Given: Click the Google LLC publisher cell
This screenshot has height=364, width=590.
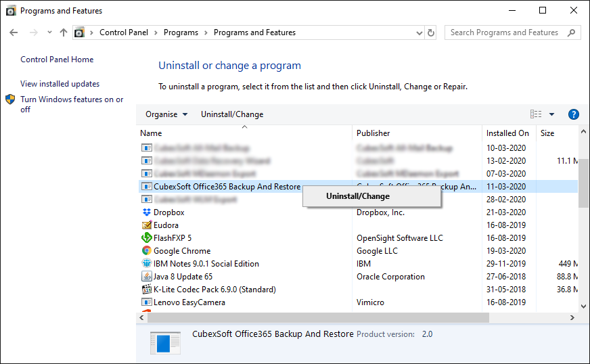Looking at the screenshot, I should 377,251.
